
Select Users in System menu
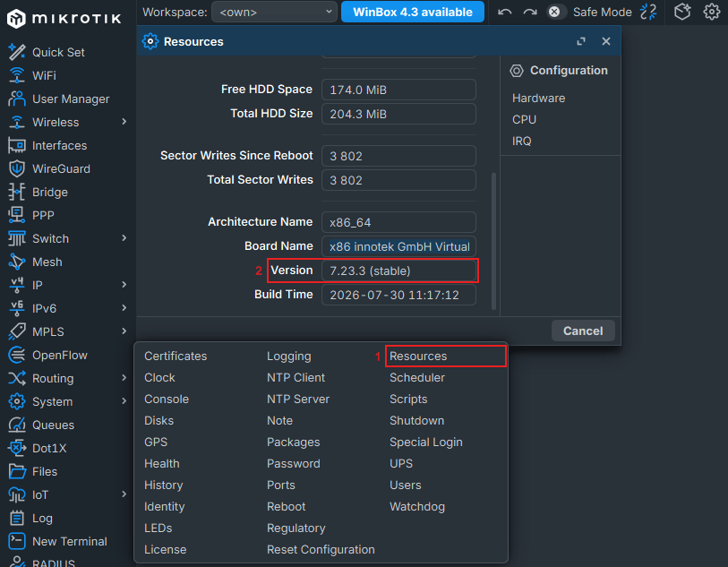click(x=406, y=485)
